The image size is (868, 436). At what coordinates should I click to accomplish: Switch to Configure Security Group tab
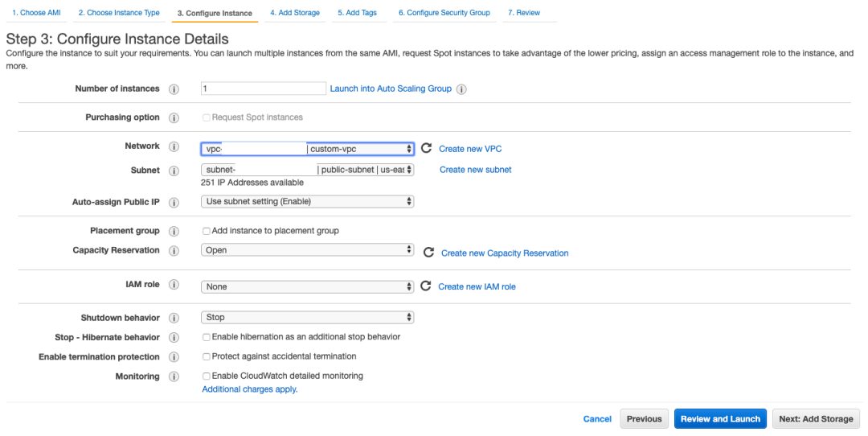pos(444,13)
